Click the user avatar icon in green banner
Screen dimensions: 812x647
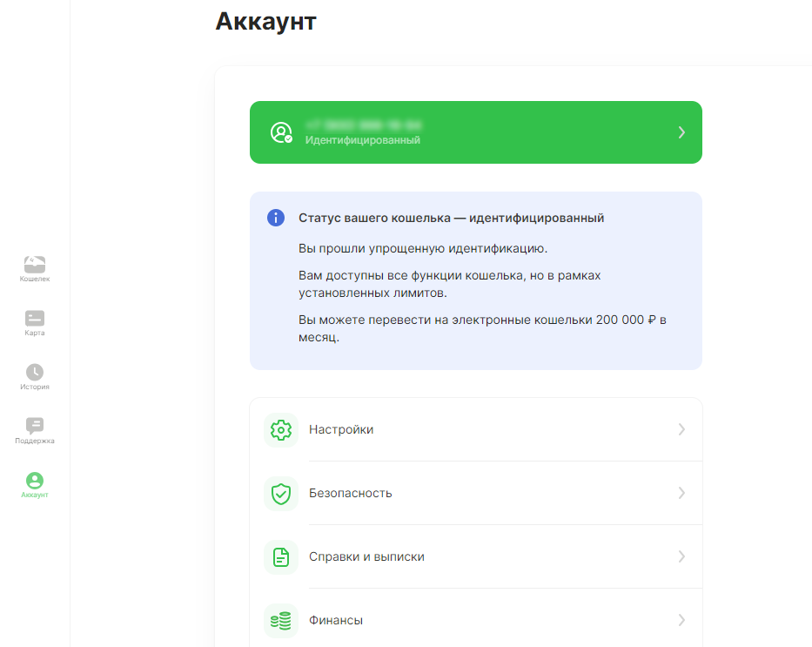pyautogui.click(x=281, y=132)
